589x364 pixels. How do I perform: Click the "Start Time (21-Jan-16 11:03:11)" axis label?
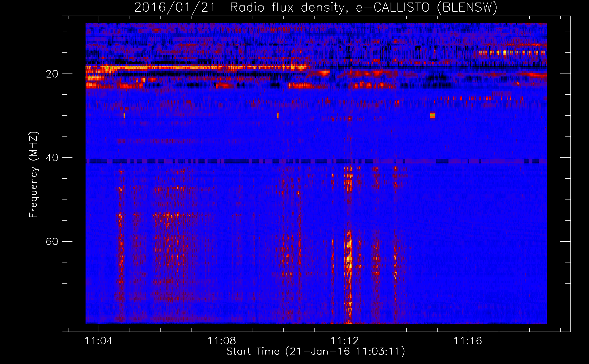coord(316,352)
